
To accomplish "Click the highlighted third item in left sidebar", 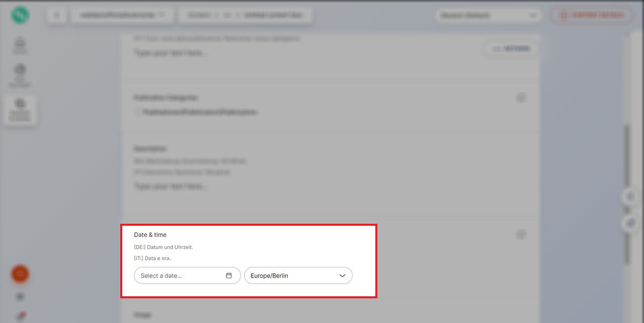I will [20, 109].
